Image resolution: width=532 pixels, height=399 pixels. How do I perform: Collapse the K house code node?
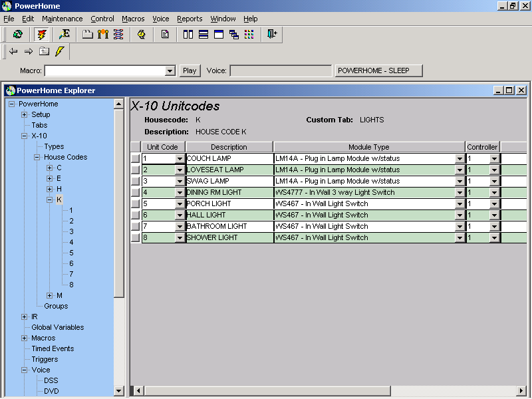click(49, 199)
